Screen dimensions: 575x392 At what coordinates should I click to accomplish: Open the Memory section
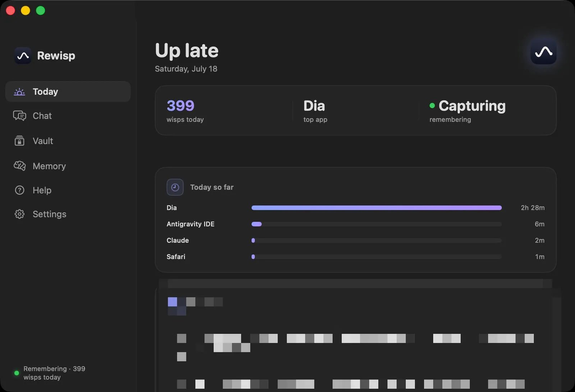pos(68,166)
